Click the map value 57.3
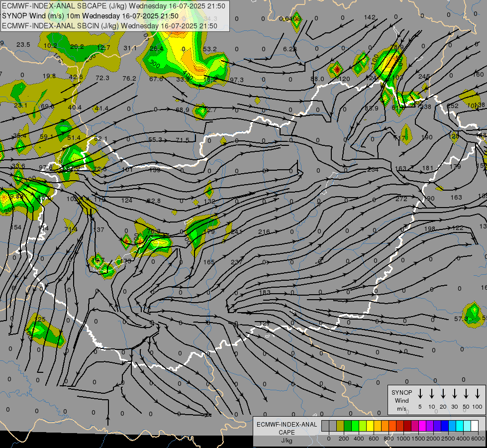The width and height of the screenshot is (487, 448). click(x=461, y=319)
